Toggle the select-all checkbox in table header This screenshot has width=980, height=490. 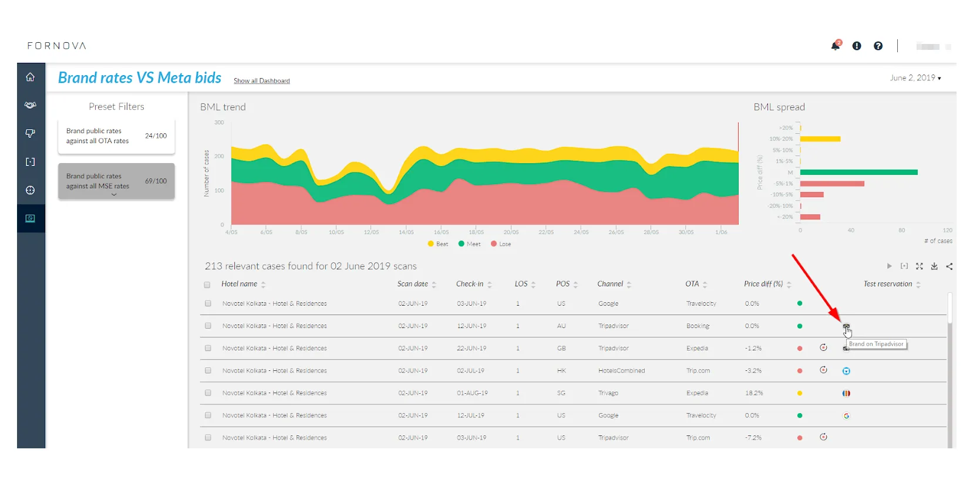point(207,285)
